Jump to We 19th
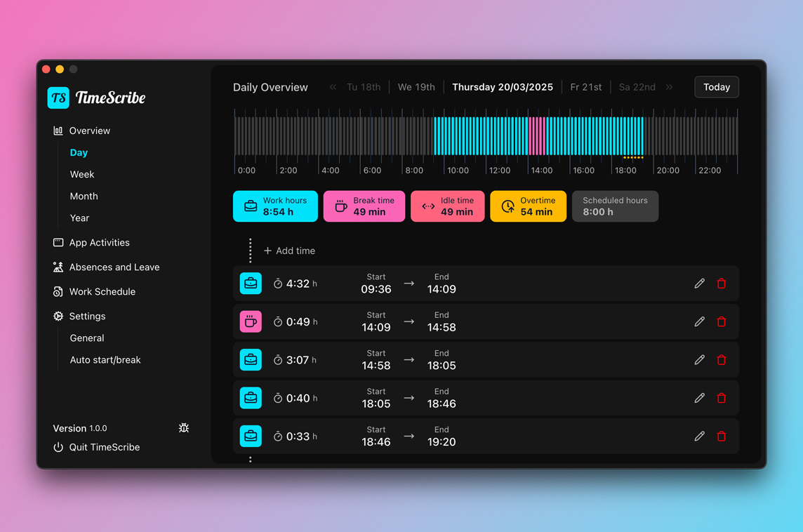 [x=416, y=87]
